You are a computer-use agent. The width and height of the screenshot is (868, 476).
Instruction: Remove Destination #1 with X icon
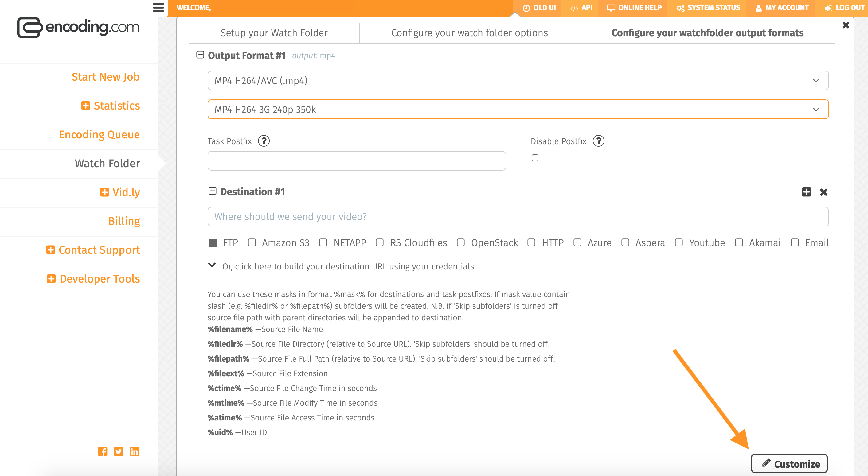click(823, 192)
